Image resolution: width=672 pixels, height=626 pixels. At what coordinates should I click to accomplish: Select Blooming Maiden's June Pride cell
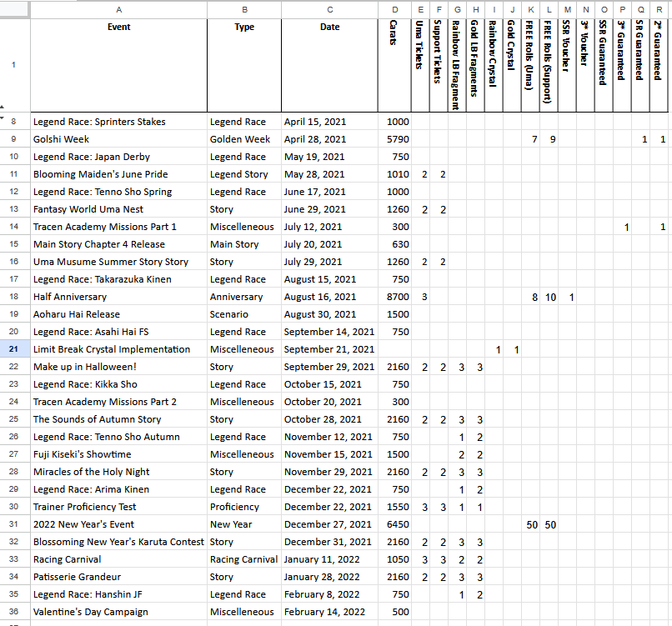(x=118, y=174)
